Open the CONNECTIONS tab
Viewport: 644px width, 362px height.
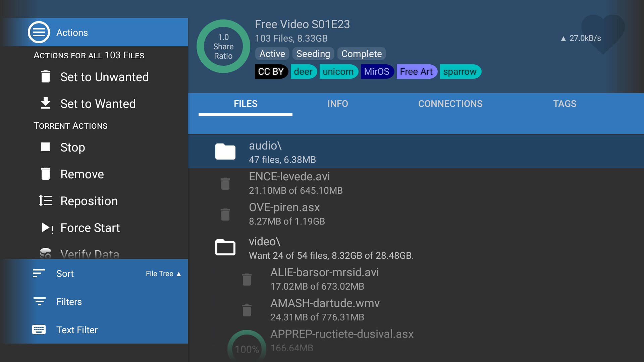(450, 104)
